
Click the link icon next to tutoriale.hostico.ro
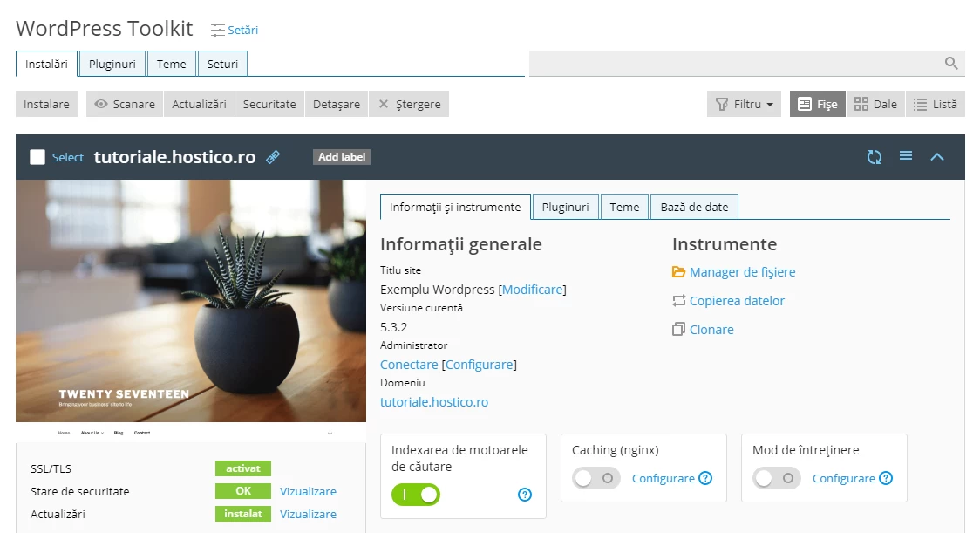[272, 157]
